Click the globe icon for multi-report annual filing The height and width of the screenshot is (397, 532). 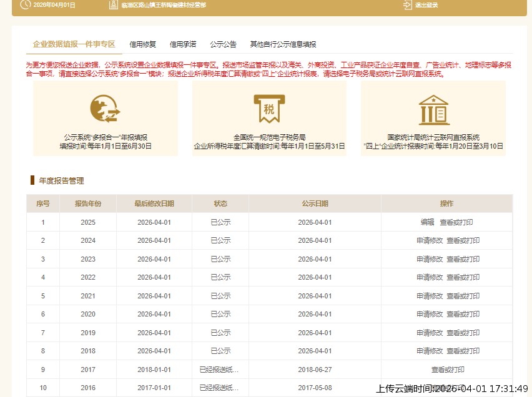(104, 109)
